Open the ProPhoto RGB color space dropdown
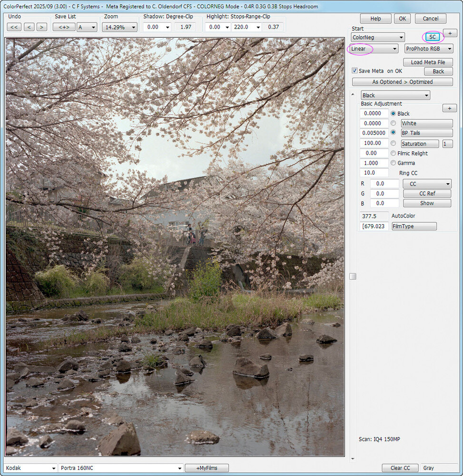Image resolution: width=463 pixels, height=476 pixels. pyautogui.click(x=428, y=48)
